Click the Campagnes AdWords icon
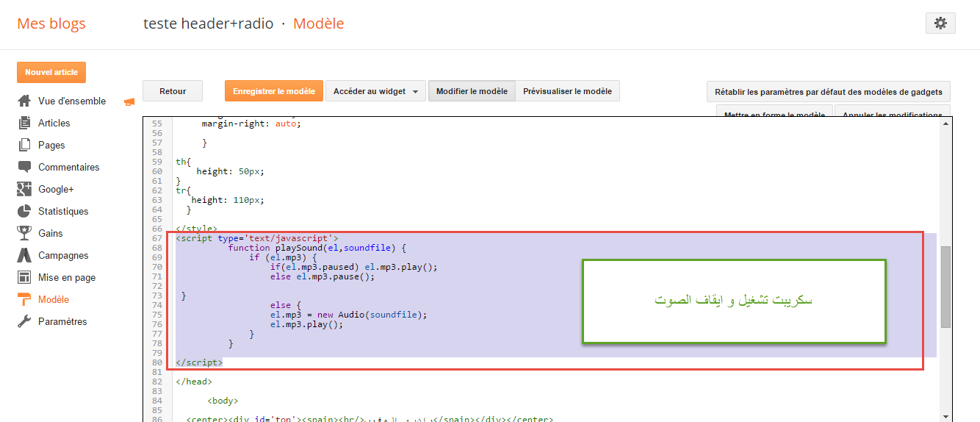This screenshot has height=422, width=980. coord(24,255)
